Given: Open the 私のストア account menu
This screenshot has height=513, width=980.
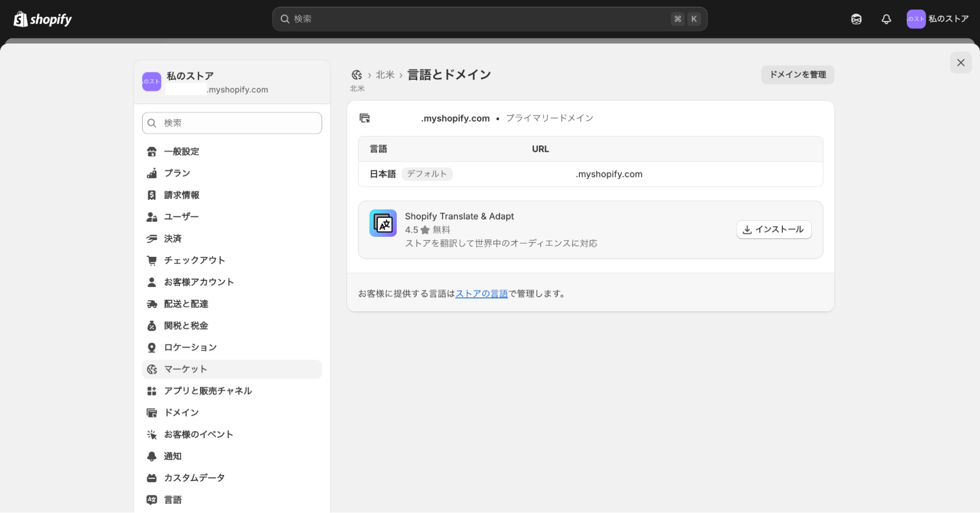Looking at the screenshot, I should point(937,19).
